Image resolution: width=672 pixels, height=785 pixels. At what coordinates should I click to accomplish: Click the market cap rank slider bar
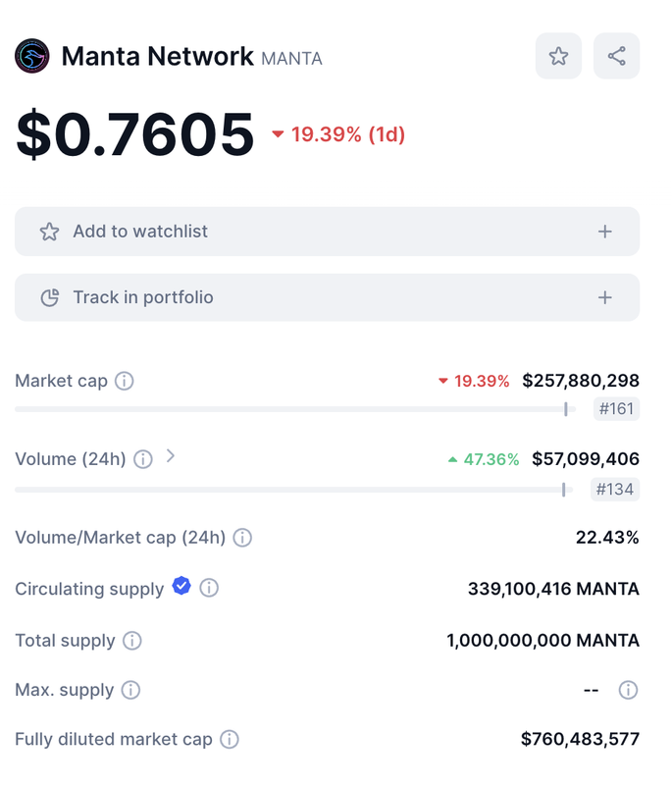[295, 409]
